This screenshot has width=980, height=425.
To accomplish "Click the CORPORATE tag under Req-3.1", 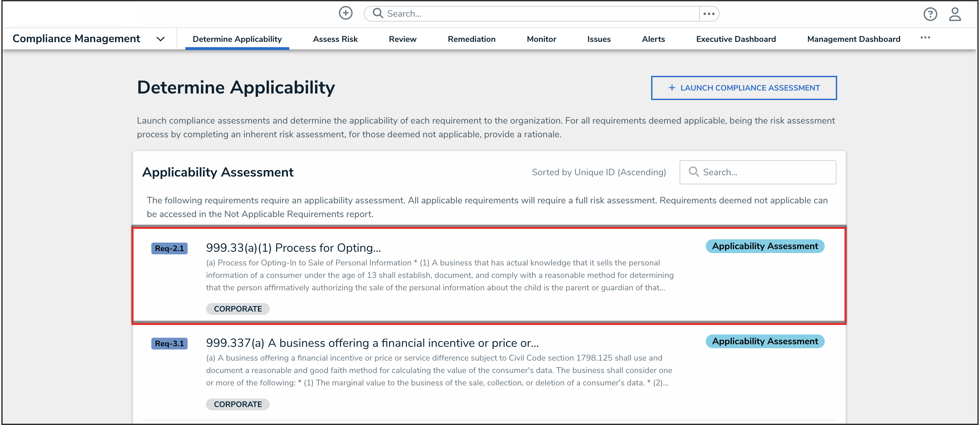I will [x=238, y=404].
